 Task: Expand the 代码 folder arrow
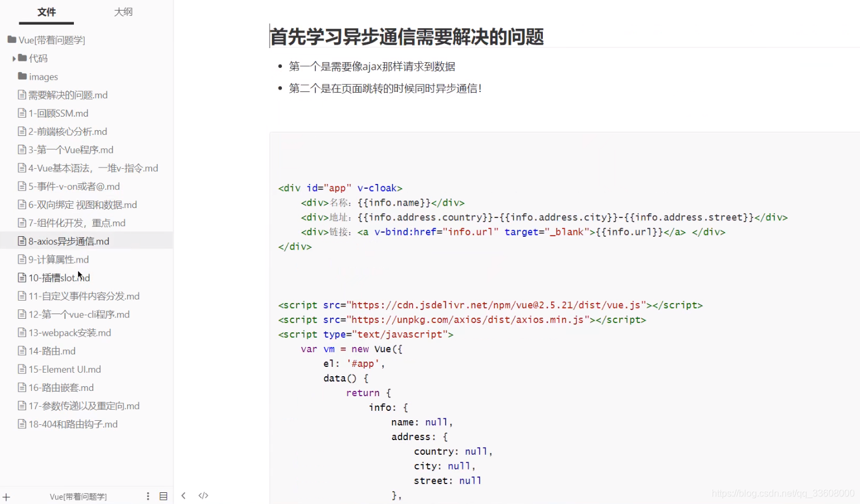click(x=14, y=59)
